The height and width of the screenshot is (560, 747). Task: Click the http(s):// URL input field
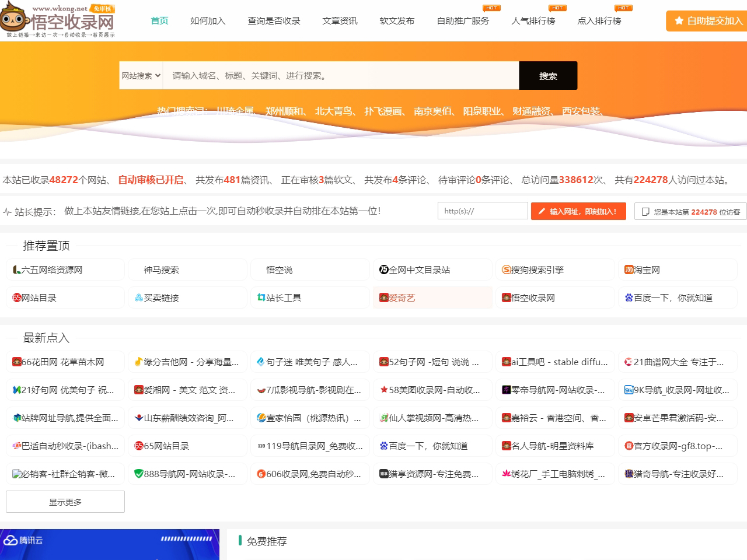[x=483, y=211]
